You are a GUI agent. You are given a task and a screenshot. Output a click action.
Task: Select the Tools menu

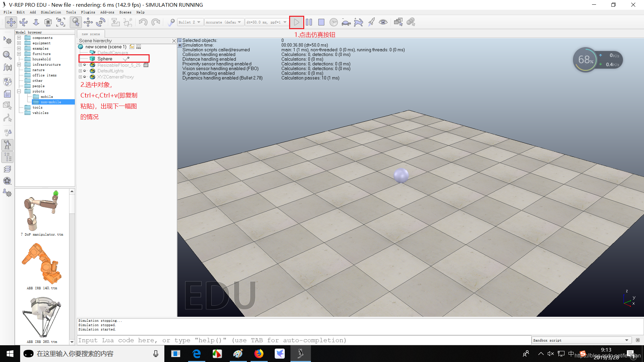click(71, 12)
